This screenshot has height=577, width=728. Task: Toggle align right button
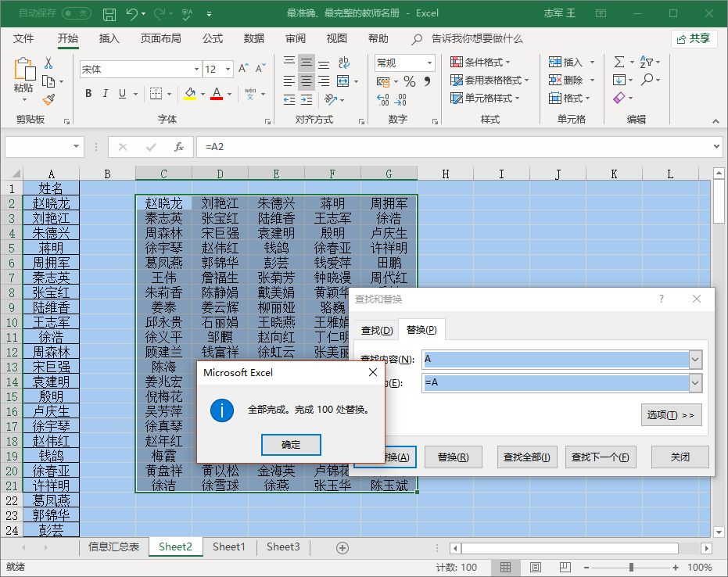324,81
